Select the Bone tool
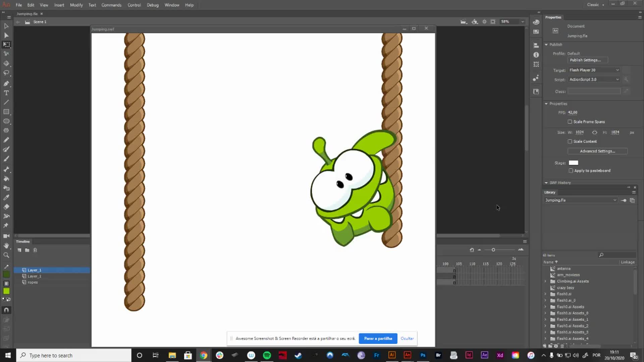Viewport: 644px width, 362px height. pos(6,169)
